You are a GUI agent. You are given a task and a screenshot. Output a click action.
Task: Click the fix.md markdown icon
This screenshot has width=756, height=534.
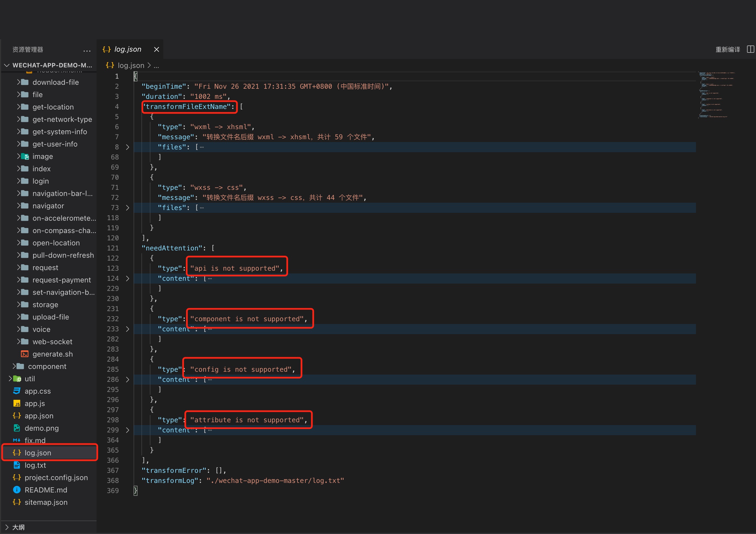click(x=17, y=440)
